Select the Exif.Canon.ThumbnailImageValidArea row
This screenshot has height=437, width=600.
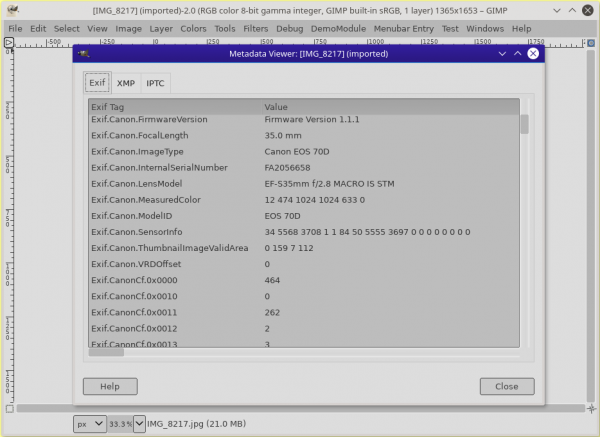304,248
